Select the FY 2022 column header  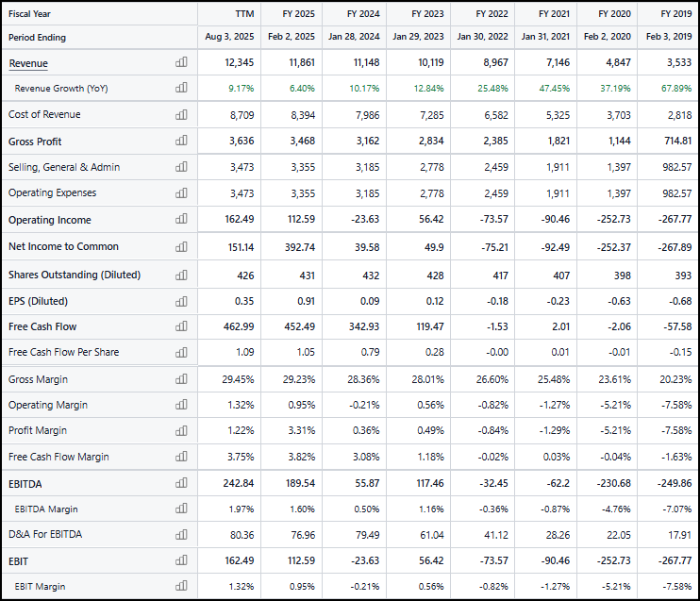pos(492,14)
